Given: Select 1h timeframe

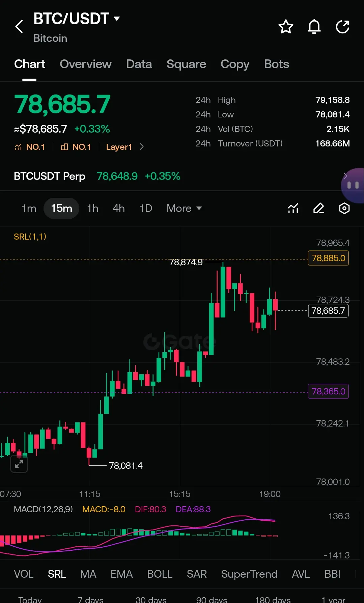Looking at the screenshot, I should click(x=93, y=208).
